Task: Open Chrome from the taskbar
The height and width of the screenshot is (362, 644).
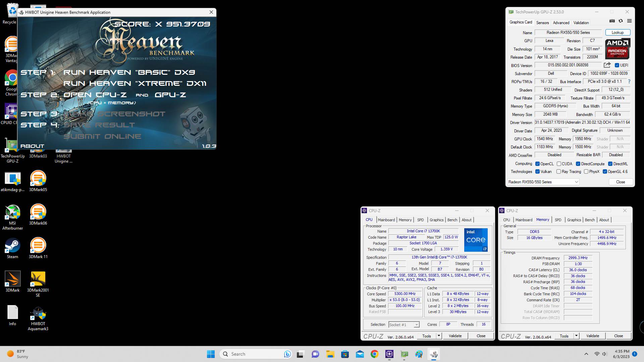Action: coord(374,354)
